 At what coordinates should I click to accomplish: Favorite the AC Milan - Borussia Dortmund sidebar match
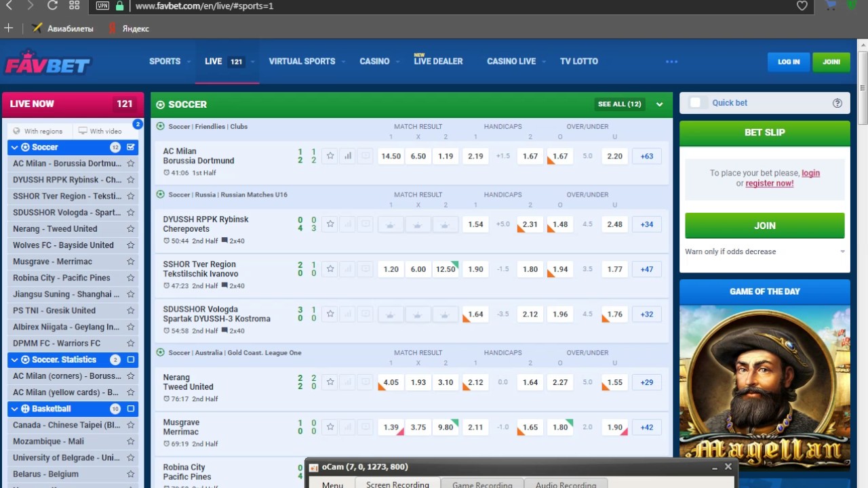pos(131,163)
